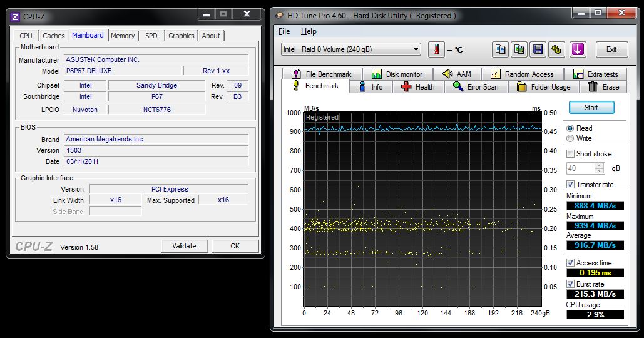Open the File Benchmark tab
644x338 pixels.
322,74
